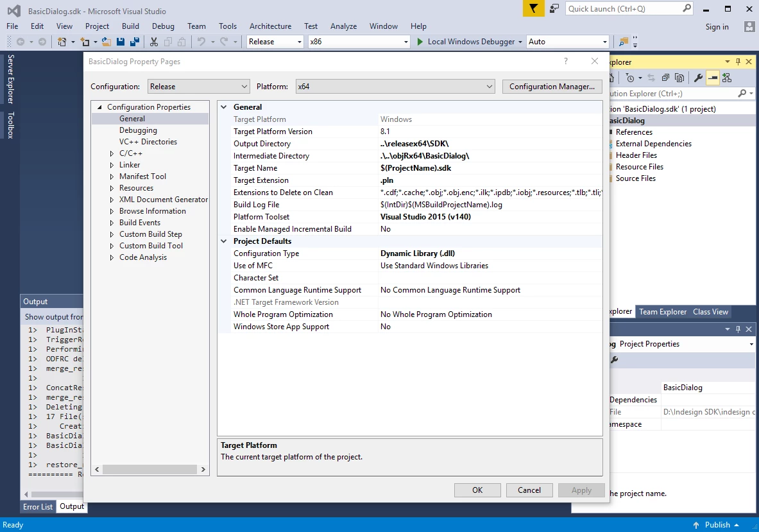Click Solution Explorer Properties wrench icon

pos(698,78)
